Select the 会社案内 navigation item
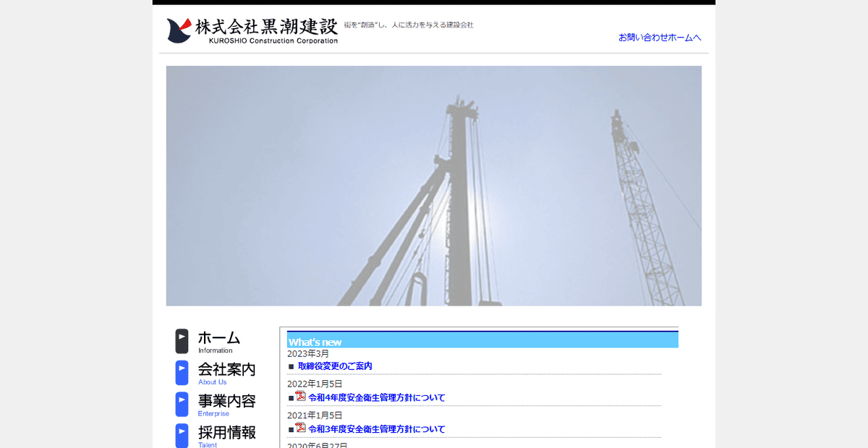This screenshot has height=448, width=868. pyautogui.click(x=226, y=369)
